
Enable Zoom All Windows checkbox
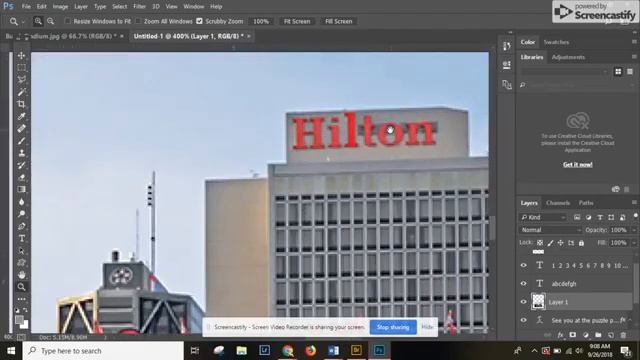coord(138,21)
